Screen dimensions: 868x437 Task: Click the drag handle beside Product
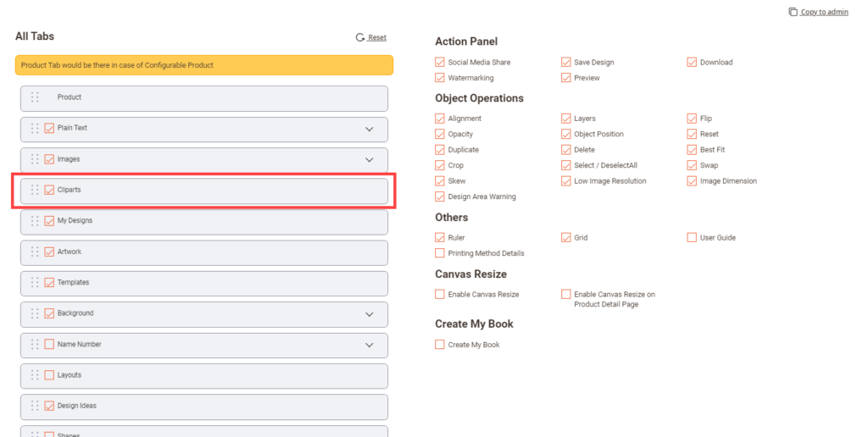click(x=35, y=97)
